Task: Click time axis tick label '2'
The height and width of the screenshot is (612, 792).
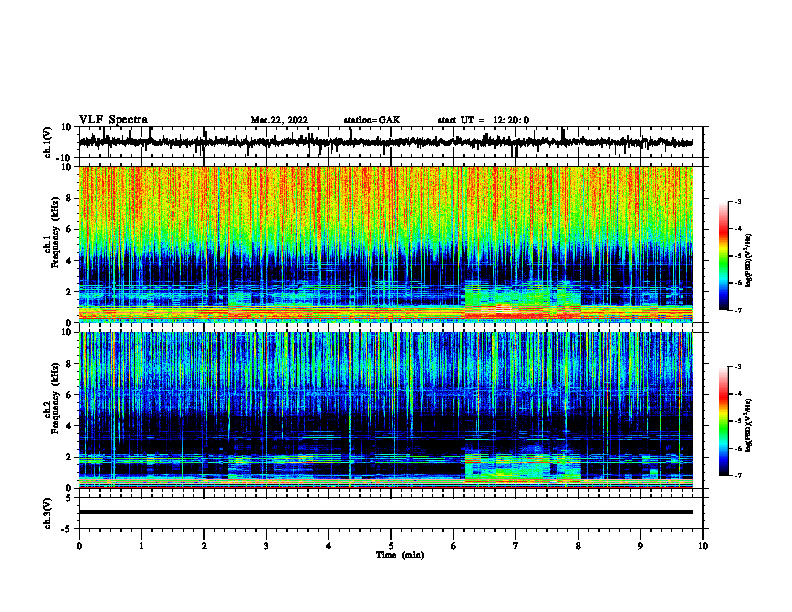Action: coord(204,546)
